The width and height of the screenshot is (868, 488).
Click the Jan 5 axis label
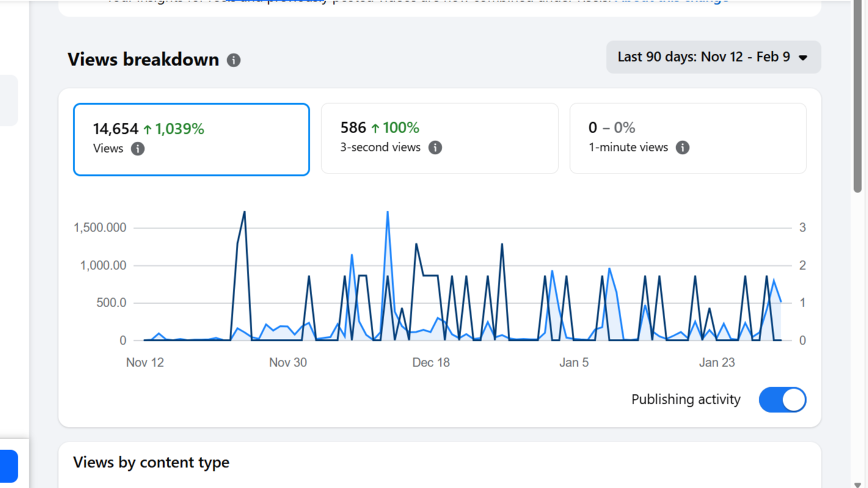[x=574, y=362]
